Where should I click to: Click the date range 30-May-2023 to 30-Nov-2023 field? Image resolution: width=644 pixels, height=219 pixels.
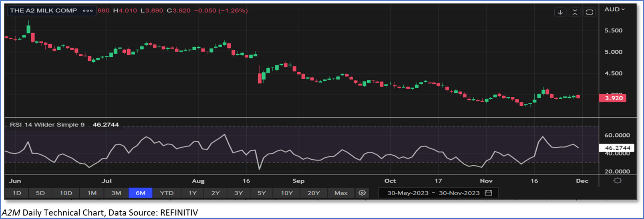click(x=433, y=193)
